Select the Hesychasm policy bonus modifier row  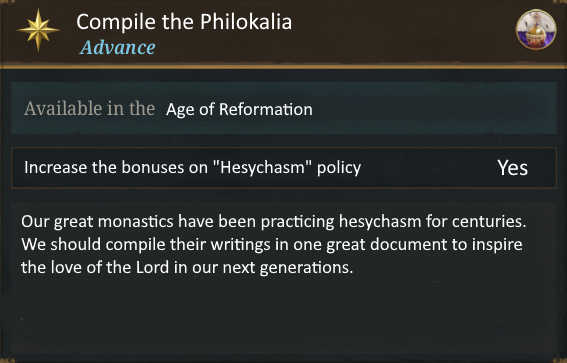[284, 168]
